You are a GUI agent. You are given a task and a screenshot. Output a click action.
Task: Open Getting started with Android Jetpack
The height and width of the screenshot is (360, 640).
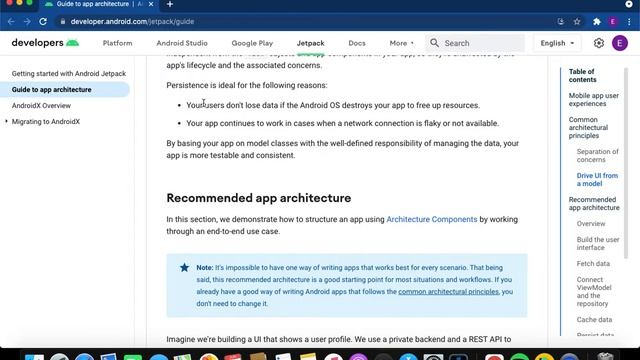(69, 73)
